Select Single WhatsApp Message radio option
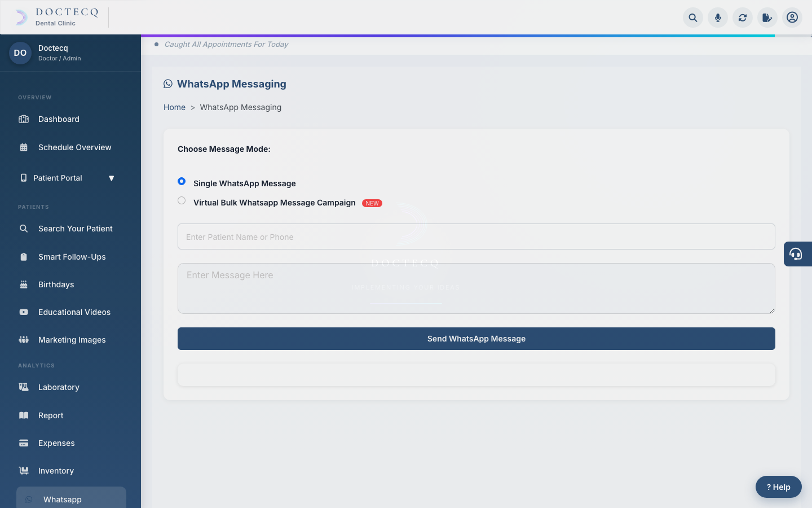 pos(182,181)
